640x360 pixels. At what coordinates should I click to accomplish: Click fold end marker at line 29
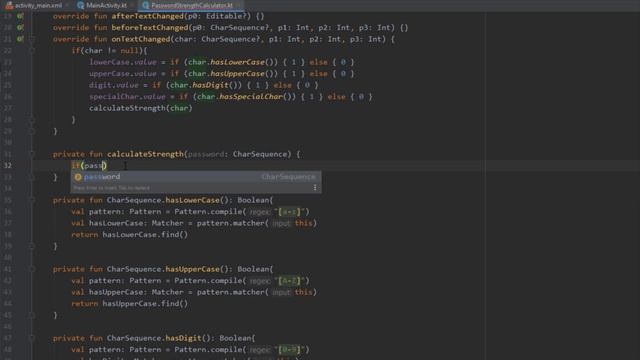click(32, 131)
